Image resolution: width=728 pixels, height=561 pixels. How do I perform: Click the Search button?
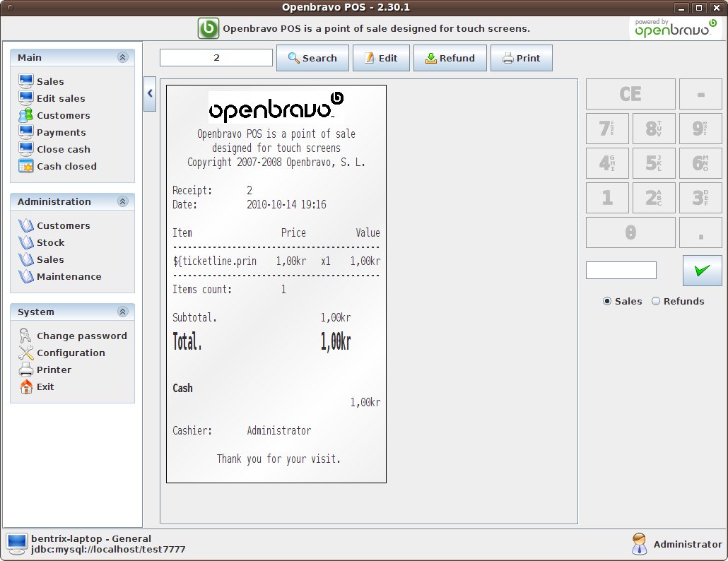coord(312,58)
